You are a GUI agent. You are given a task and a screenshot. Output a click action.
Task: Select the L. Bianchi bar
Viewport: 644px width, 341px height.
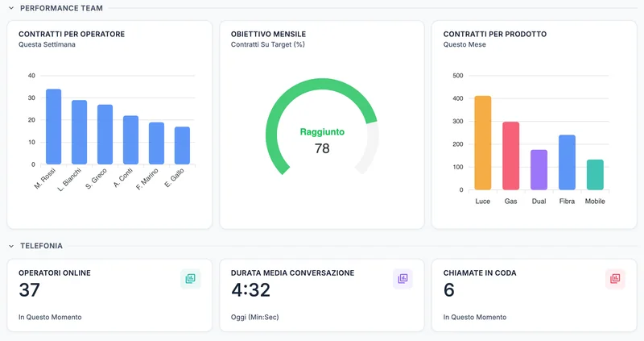click(x=79, y=132)
